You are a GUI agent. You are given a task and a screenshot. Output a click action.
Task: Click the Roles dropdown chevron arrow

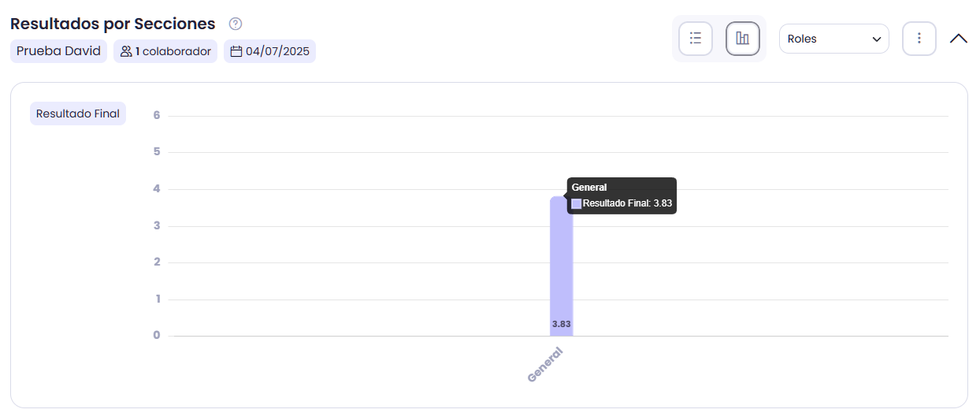point(877,39)
